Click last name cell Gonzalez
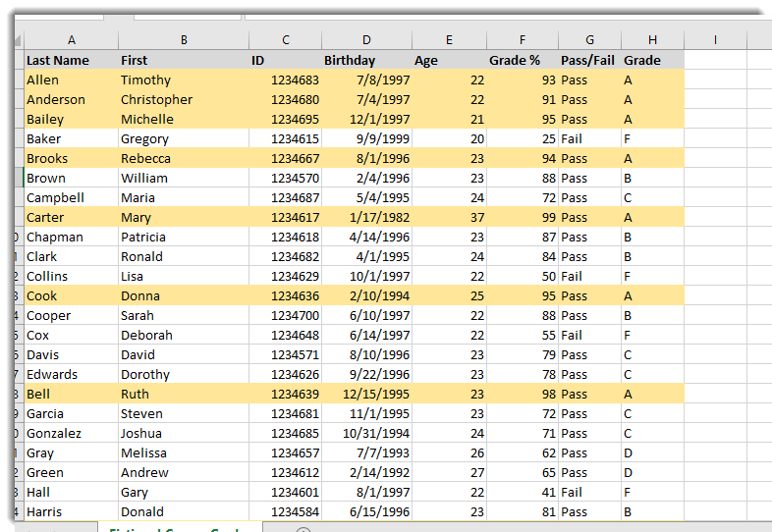 click(71, 433)
